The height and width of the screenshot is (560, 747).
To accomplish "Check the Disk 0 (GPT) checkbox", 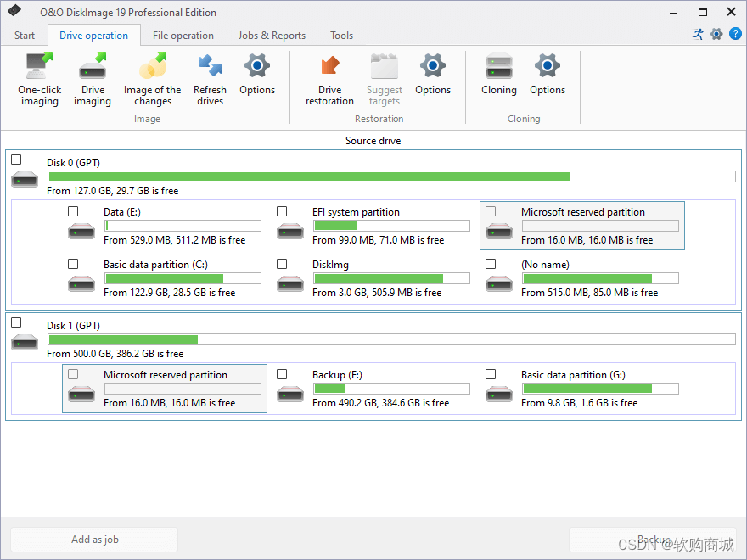I will click(16, 160).
